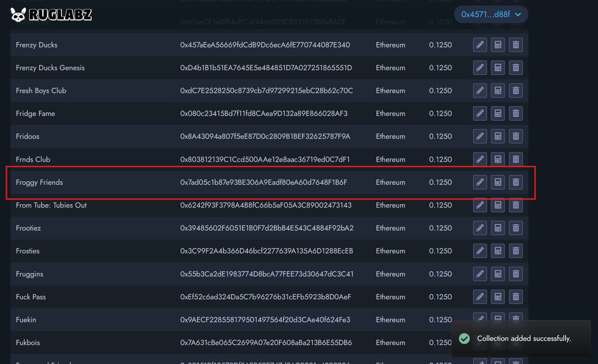Click From Tube: Tubies Out name
The height and width of the screenshot is (364, 598).
tap(51, 205)
